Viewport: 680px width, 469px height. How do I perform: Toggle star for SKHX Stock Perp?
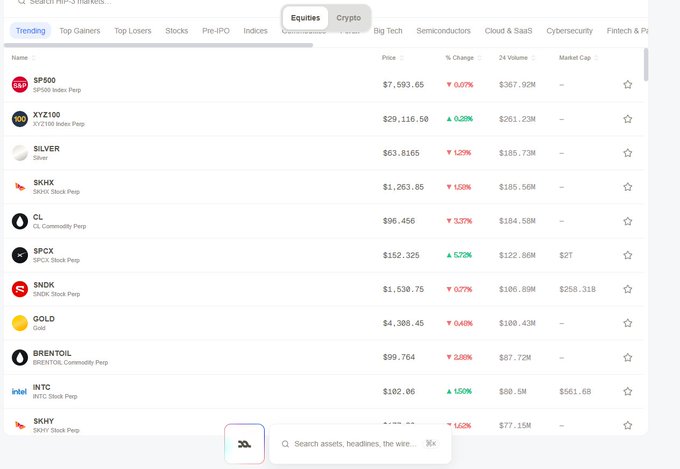(627, 187)
